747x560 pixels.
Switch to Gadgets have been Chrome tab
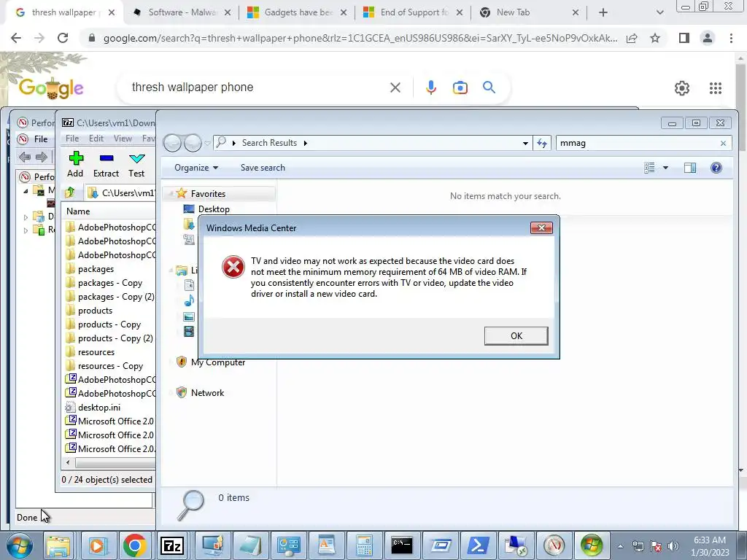pos(298,12)
